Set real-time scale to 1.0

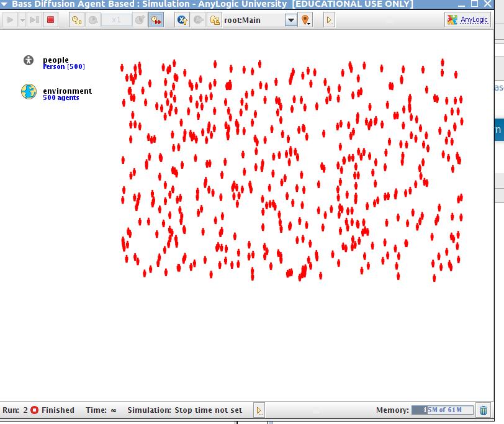[76, 20]
